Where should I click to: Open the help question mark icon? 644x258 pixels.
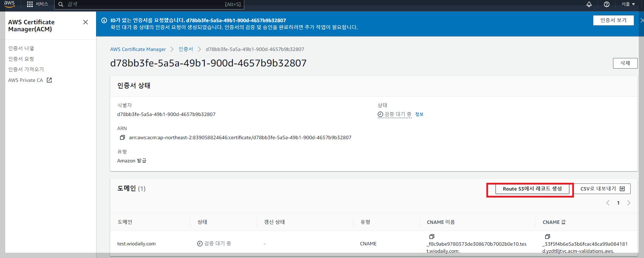click(x=607, y=4)
